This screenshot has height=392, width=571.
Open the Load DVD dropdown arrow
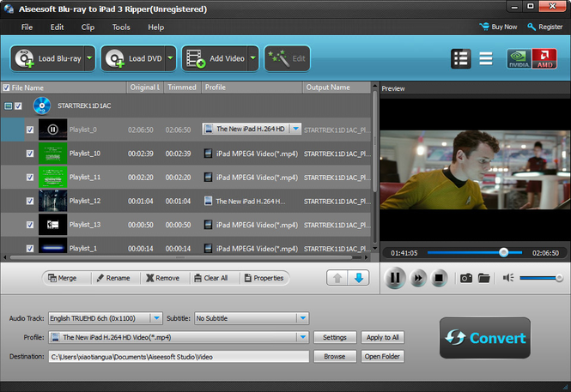(x=170, y=58)
